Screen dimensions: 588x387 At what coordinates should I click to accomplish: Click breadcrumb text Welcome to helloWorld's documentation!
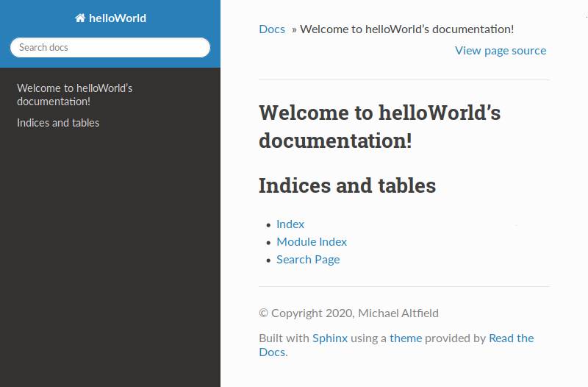(407, 29)
